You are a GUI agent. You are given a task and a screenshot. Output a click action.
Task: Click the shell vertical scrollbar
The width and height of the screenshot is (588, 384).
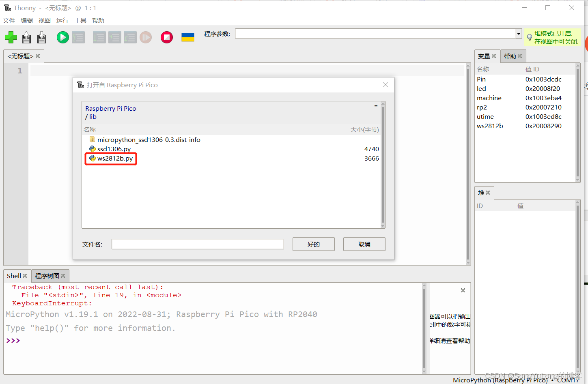click(424, 328)
